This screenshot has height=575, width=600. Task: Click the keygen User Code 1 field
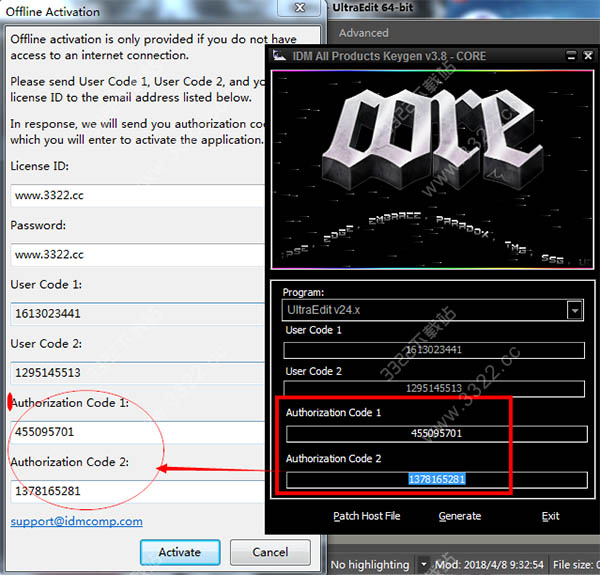434,350
